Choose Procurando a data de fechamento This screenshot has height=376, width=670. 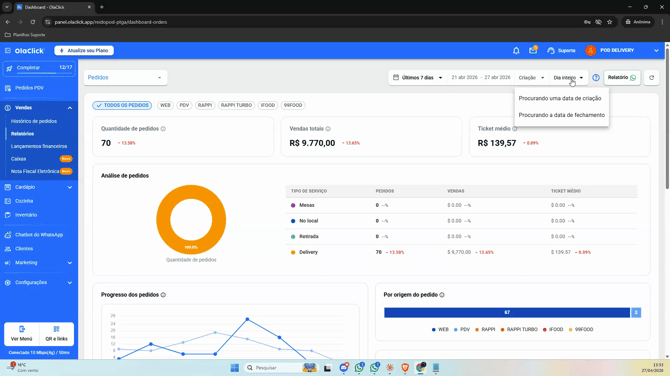(x=561, y=115)
